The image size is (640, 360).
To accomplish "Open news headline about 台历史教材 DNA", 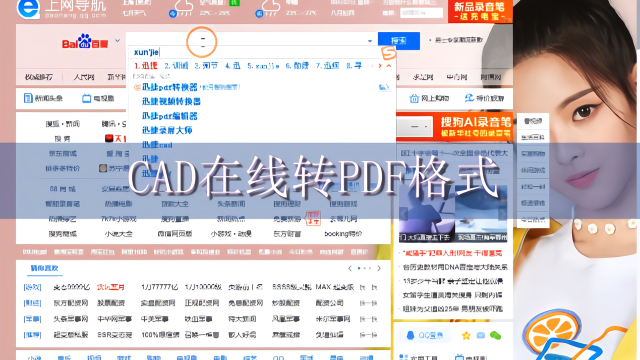I will tap(455, 267).
